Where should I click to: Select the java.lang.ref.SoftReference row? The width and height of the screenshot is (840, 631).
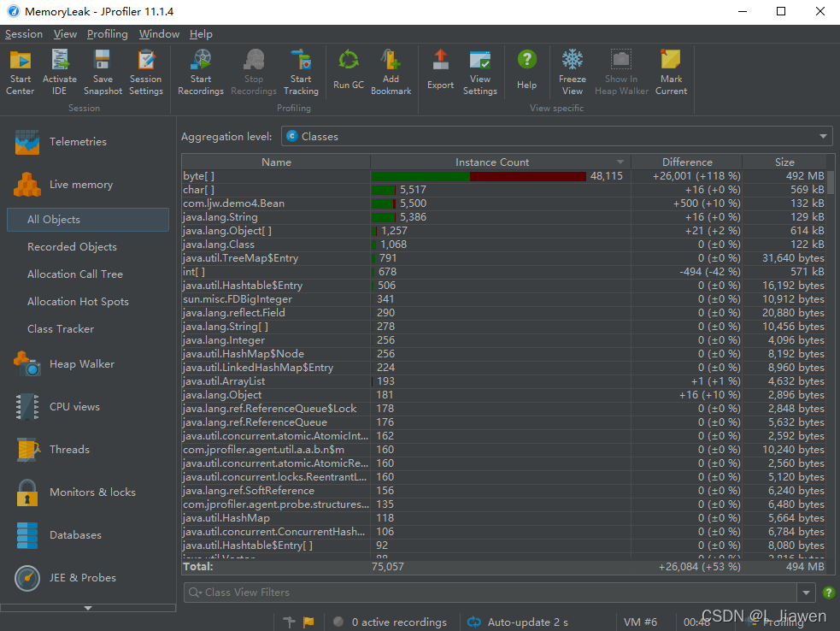pyautogui.click(x=503, y=491)
